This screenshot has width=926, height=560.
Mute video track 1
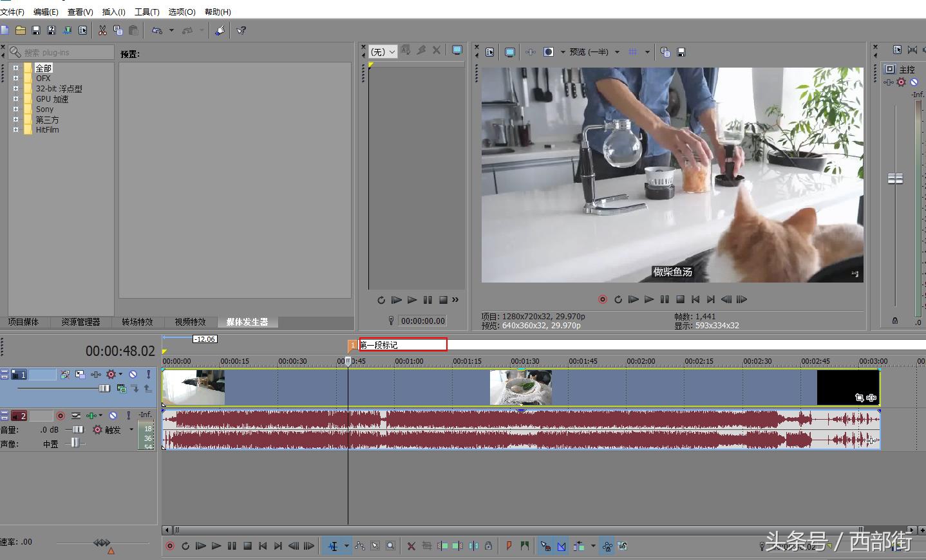click(x=133, y=374)
